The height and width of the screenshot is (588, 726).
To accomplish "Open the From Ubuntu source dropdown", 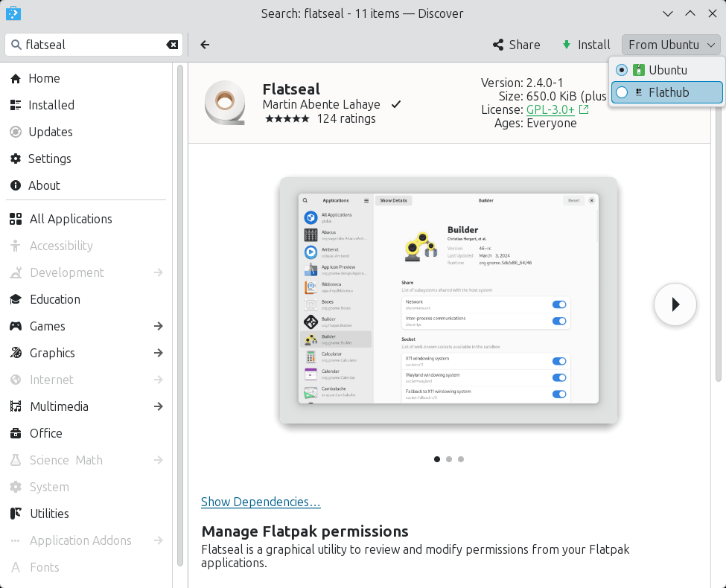I will (672, 45).
